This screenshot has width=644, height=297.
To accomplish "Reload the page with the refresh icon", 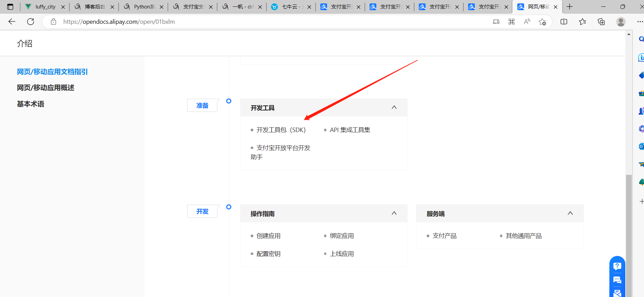I will click(31, 22).
